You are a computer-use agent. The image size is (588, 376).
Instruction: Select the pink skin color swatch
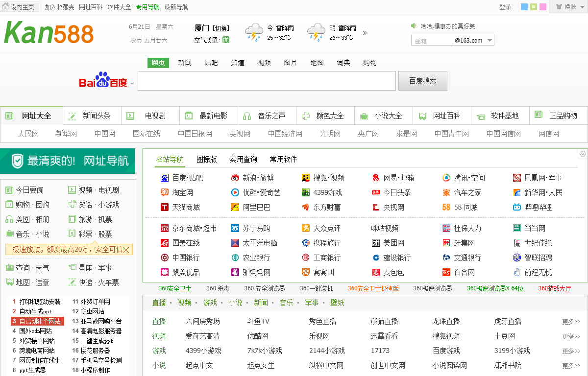point(543,7)
